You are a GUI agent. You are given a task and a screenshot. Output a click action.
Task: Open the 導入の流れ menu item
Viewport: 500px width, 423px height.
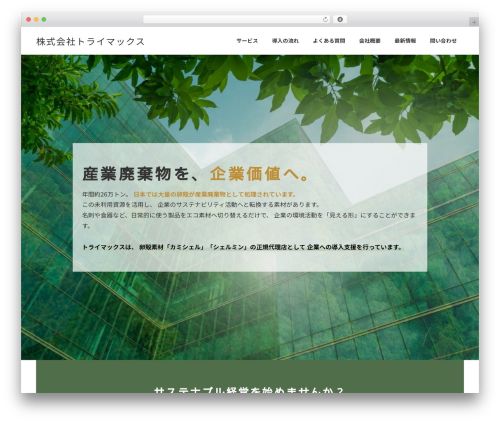(285, 41)
